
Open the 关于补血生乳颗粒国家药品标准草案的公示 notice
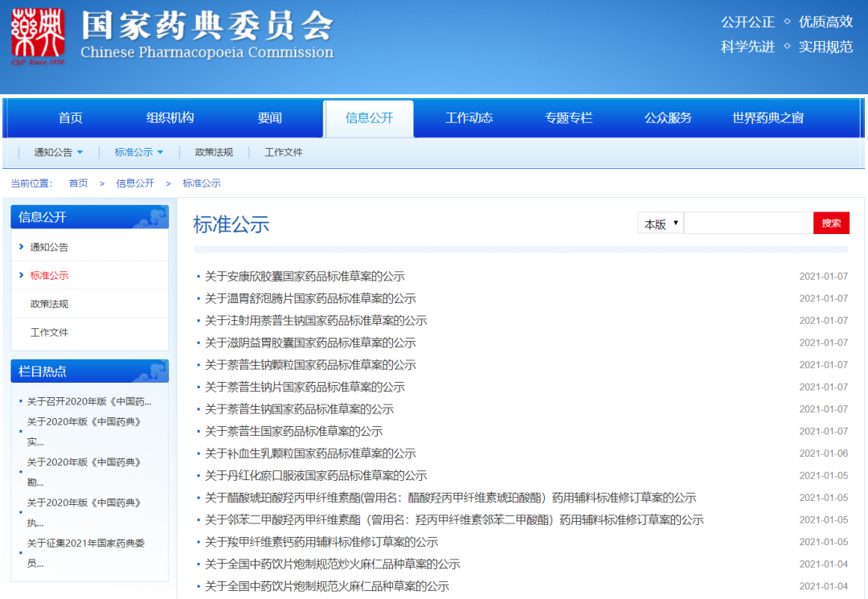(x=310, y=453)
